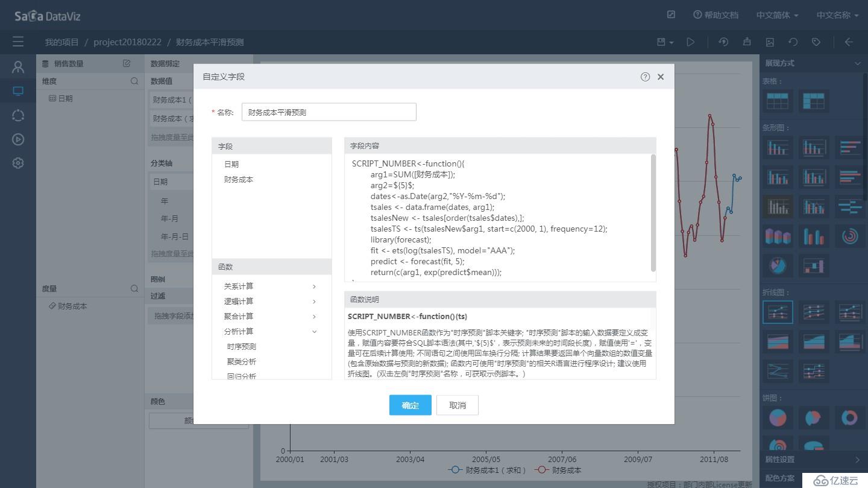Click the user profile sidebar icon
The height and width of the screenshot is (488, 868).
18,67
